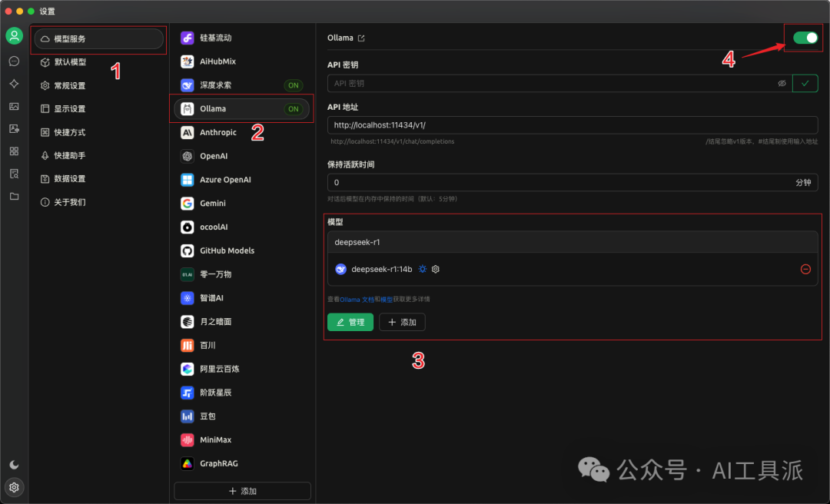This screenshot has height=504, width=830.
Task: Click the 阿里云百炼 provider icon
Action: (188, 369)
